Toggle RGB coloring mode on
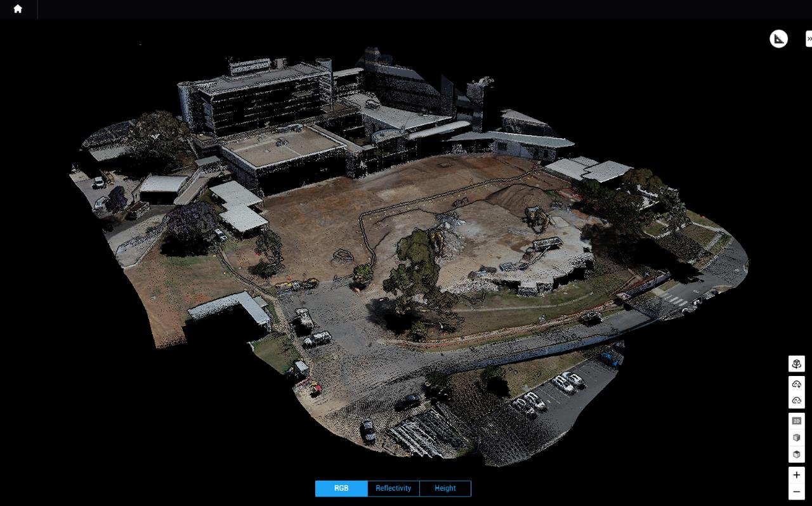Screen dimensions: 812x506 341,488
